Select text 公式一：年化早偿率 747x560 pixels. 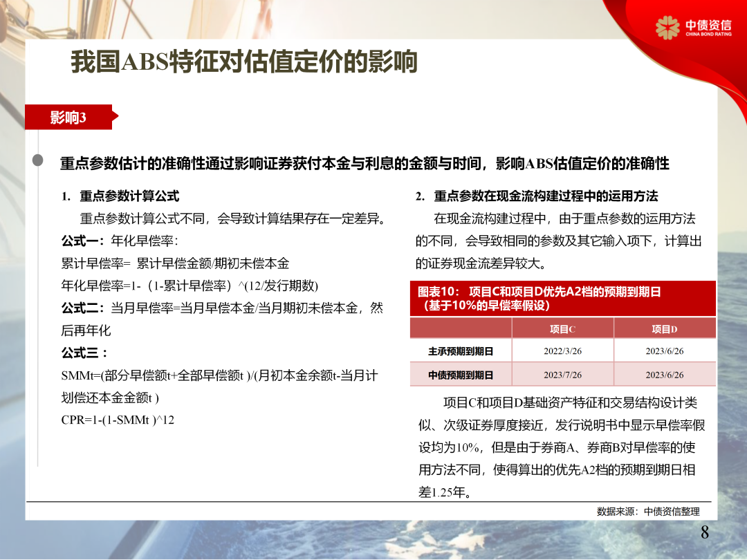(120, 241)
